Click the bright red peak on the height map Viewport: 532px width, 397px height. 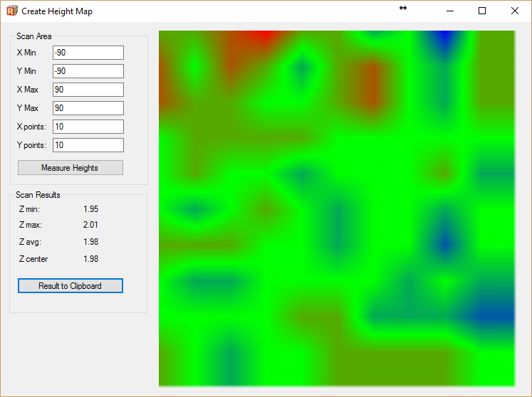262,35
